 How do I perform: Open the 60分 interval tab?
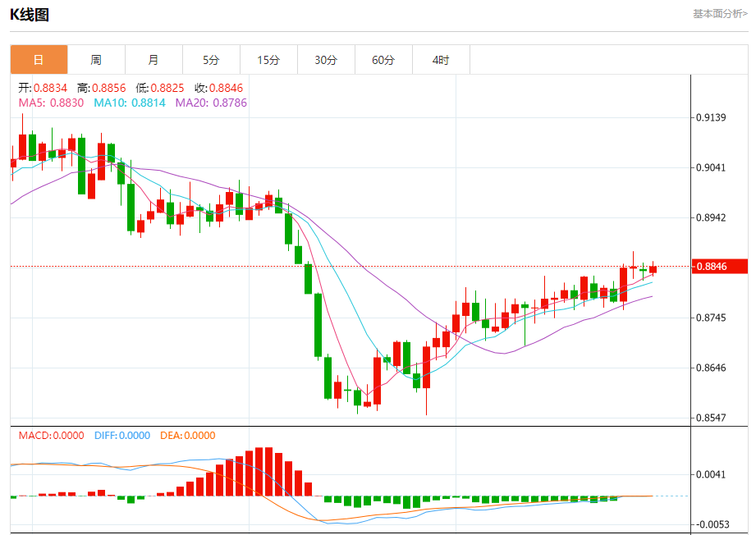383,60
